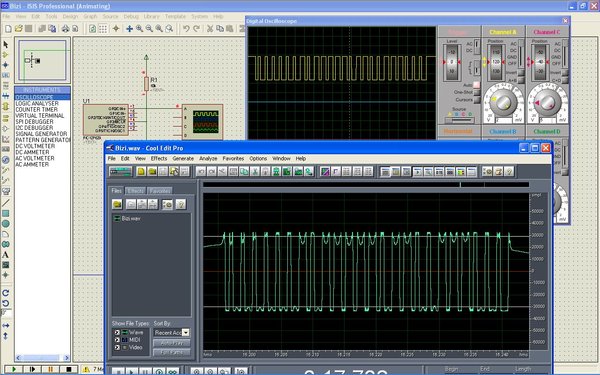Rotate clockwise using ISIS sidebar rotate icon
This screenshot has height=375, width=600.
(x=5, y=293)
